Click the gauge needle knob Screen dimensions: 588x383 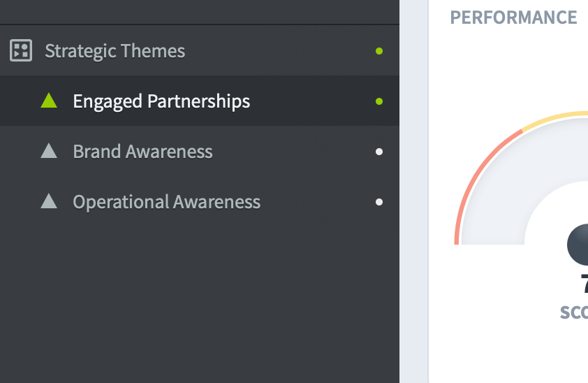tap(579, 245)
